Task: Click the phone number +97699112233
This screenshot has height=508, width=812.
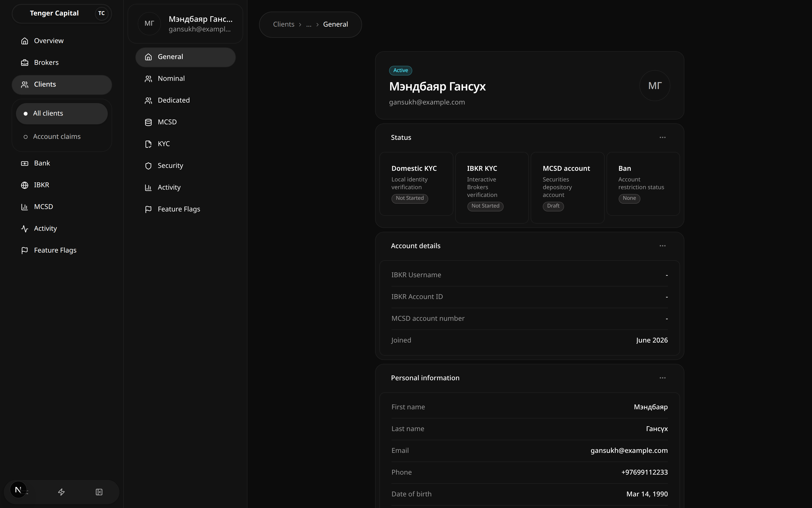Action: pyautogui.click(x=645, y=472)
